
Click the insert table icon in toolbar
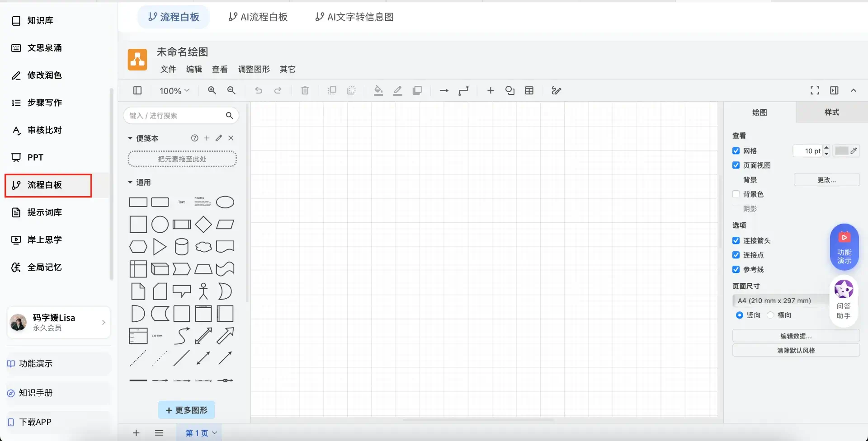click(529, 91)
